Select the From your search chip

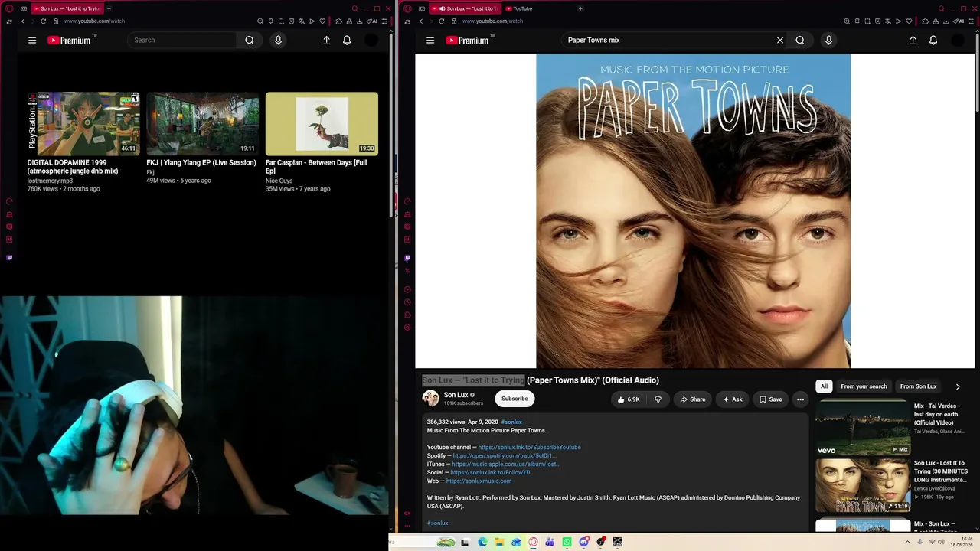click(x=864, y=386)
